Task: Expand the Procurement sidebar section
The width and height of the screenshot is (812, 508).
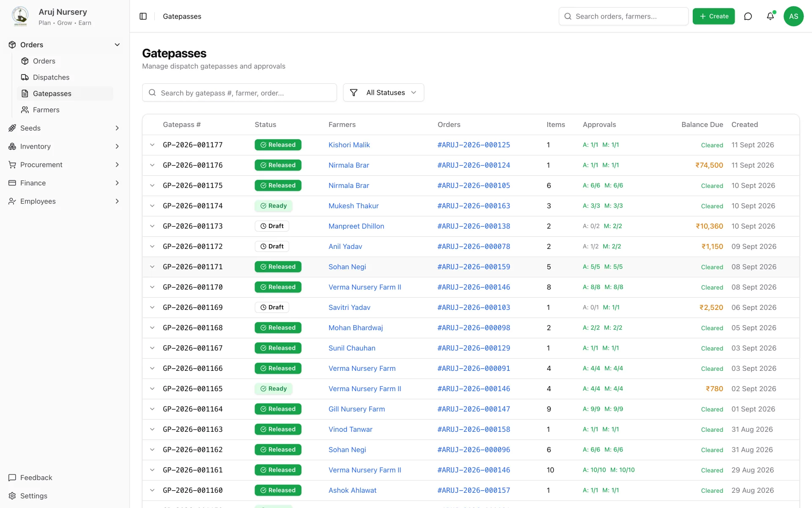Action: pyautogui.click(x=117, y=164)
